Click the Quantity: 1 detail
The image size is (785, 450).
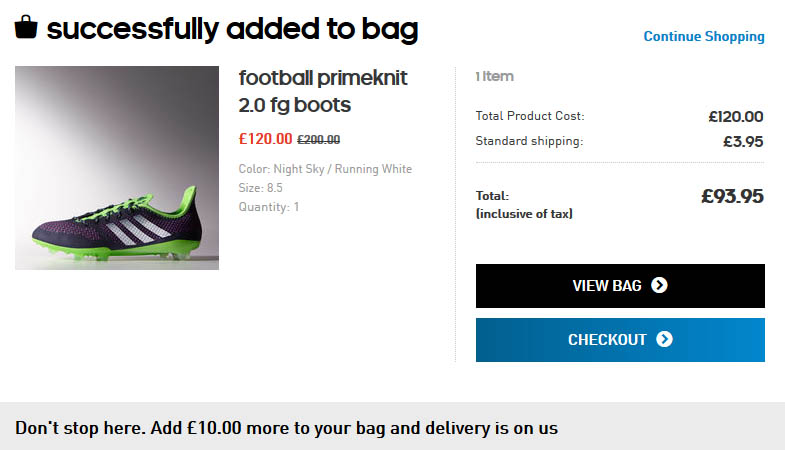(268, 207)
